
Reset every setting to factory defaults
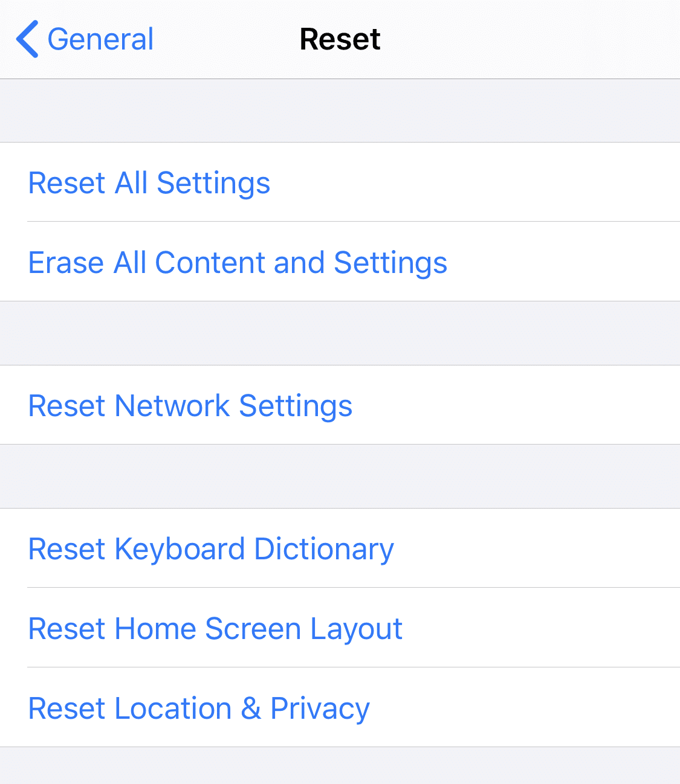tap(149, 183)
